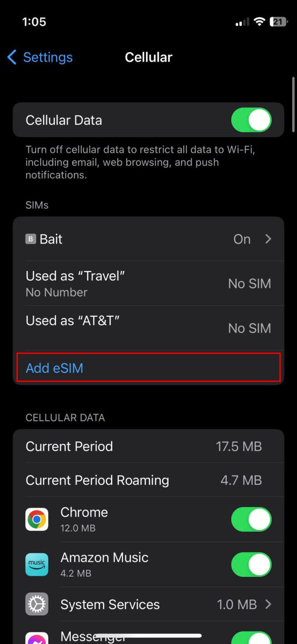Open the Cellular title heading
Image resolution: width=297 pixels, height=644 pixels.
point(148,57)
